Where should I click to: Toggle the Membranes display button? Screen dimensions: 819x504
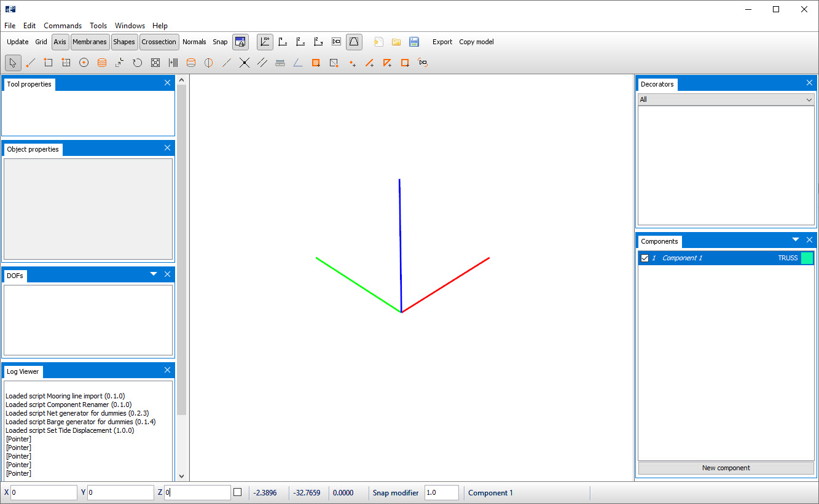point(90,42)
